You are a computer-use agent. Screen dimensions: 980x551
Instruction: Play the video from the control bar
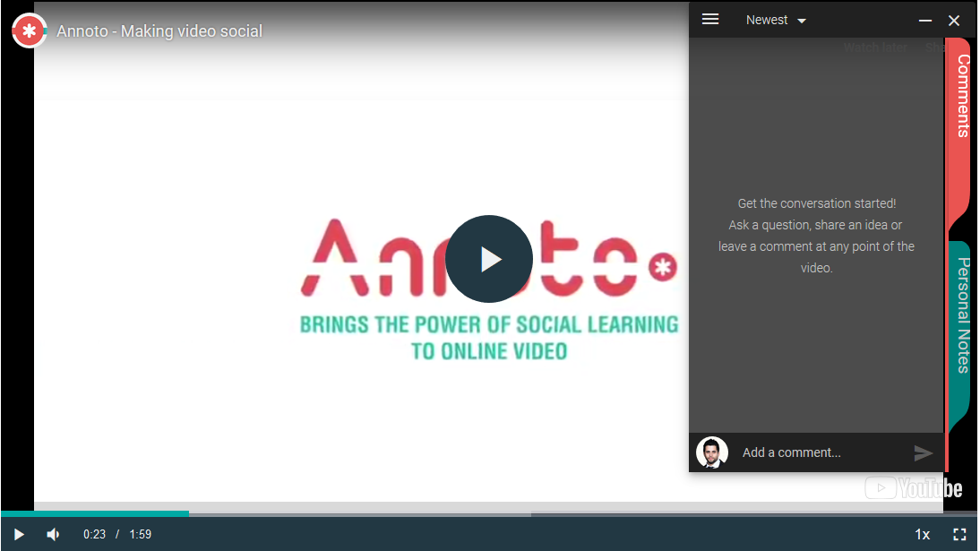pos(19,534)
